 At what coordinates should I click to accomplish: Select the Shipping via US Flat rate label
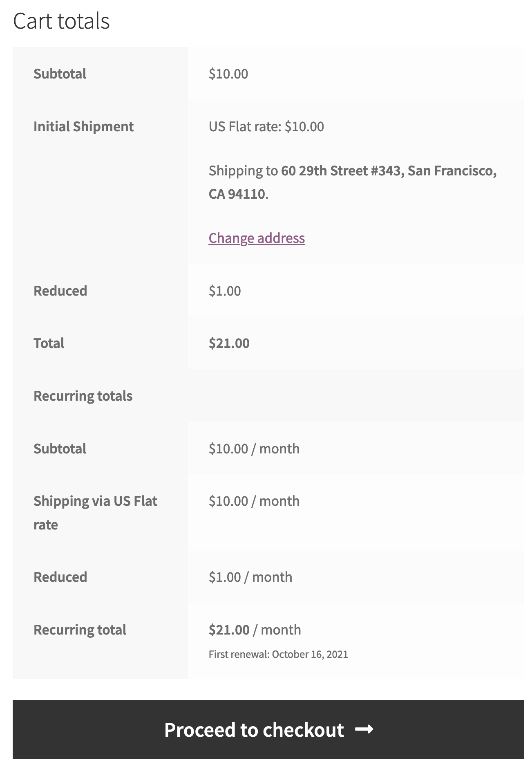(95, 513)
